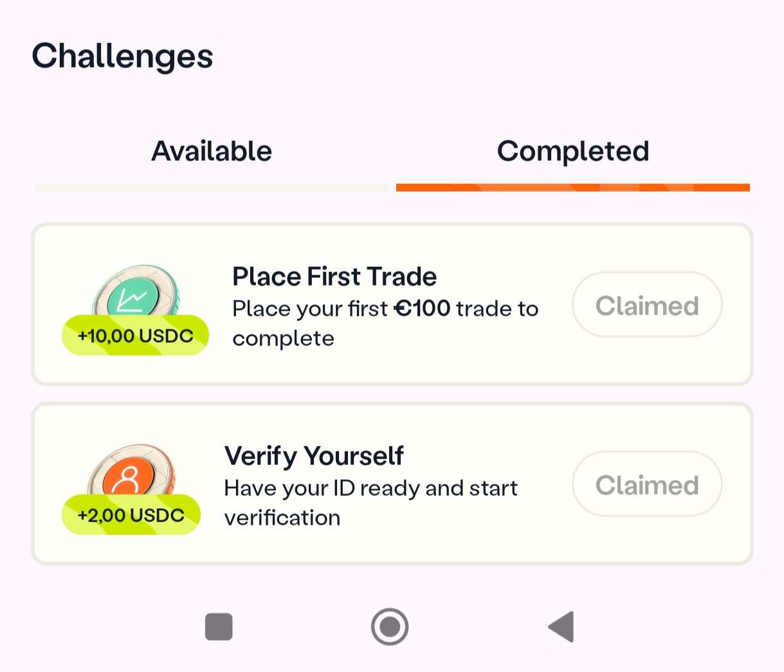This screenshot has height=672, width=784.
Task: Tap the Challenges page heading
Action: point(122,56)
